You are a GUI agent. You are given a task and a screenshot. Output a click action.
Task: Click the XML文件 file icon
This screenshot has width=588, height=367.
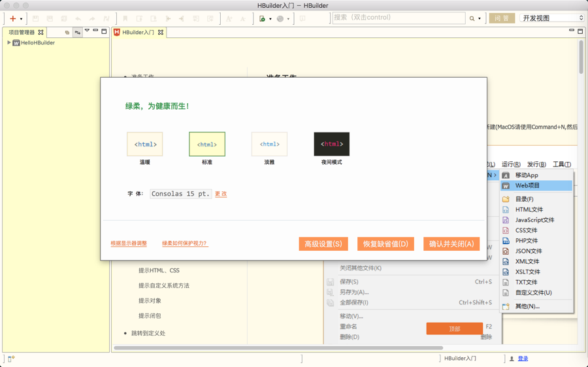point(506,261)
